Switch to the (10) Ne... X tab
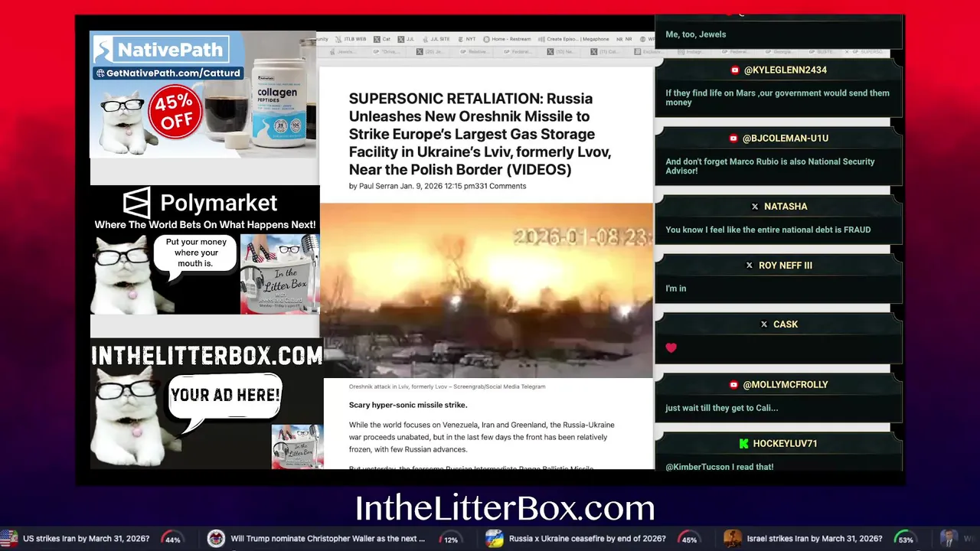 (x=560, y=52)
